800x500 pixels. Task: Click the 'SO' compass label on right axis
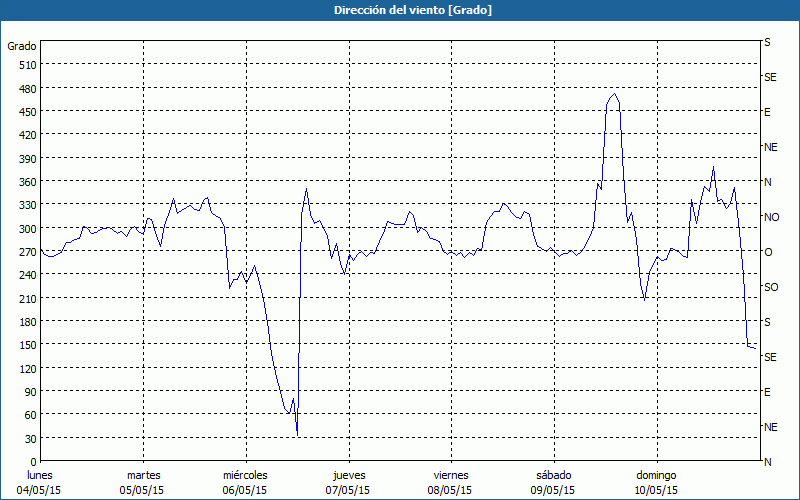(771, 287)
